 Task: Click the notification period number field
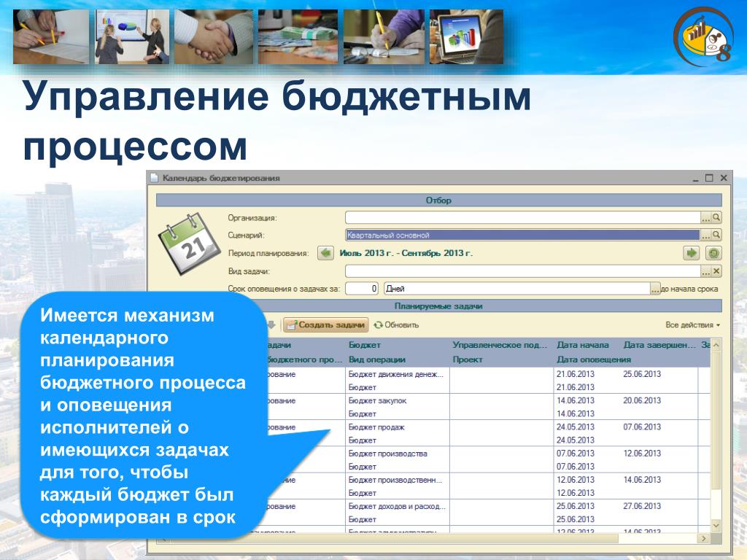point(362,289)
